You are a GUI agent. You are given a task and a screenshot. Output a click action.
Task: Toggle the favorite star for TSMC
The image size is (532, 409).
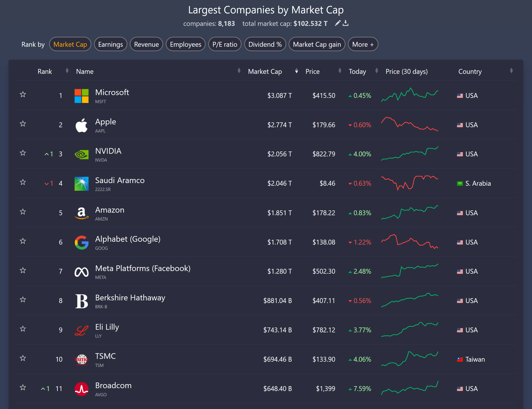[x=23, y=358]
